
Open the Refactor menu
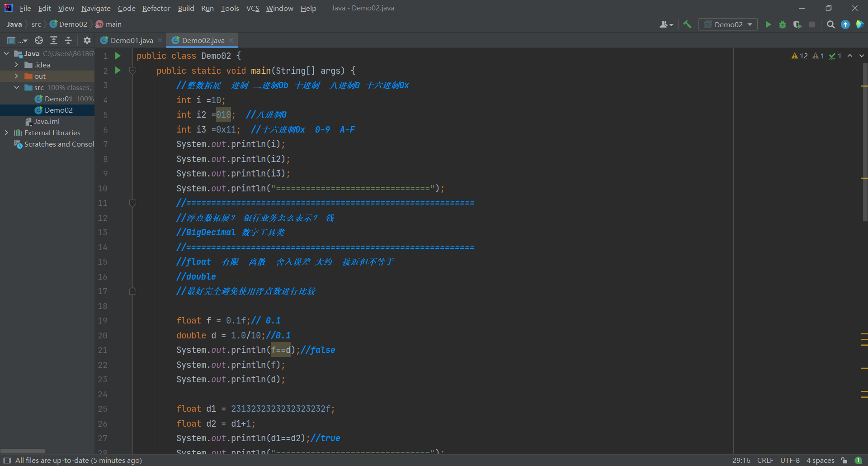[x=156, y=8]
